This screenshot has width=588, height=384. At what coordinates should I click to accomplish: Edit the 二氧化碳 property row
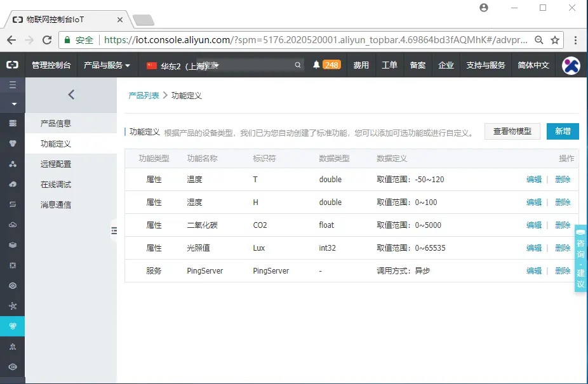pyautogui.click(x=534, y=225)
